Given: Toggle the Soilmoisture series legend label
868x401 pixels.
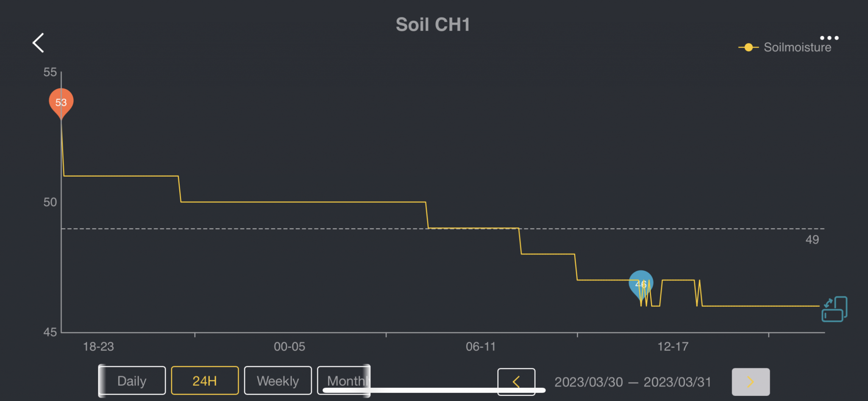Looking at the screenshot, I should point(797,48).
